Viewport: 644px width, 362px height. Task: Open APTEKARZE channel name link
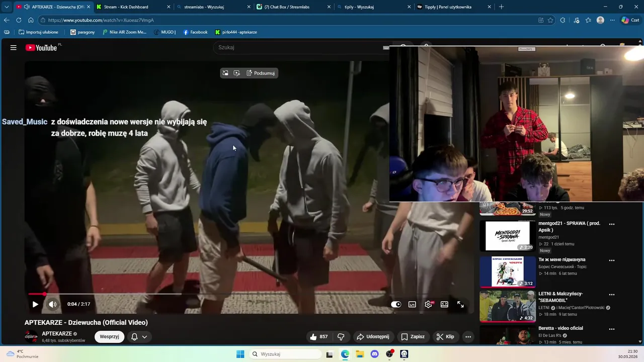(x=57, y=334)
